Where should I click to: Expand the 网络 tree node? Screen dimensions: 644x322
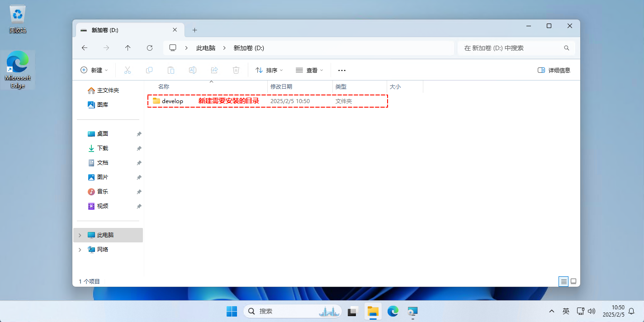pyautogui.click(x=80, y=250)
